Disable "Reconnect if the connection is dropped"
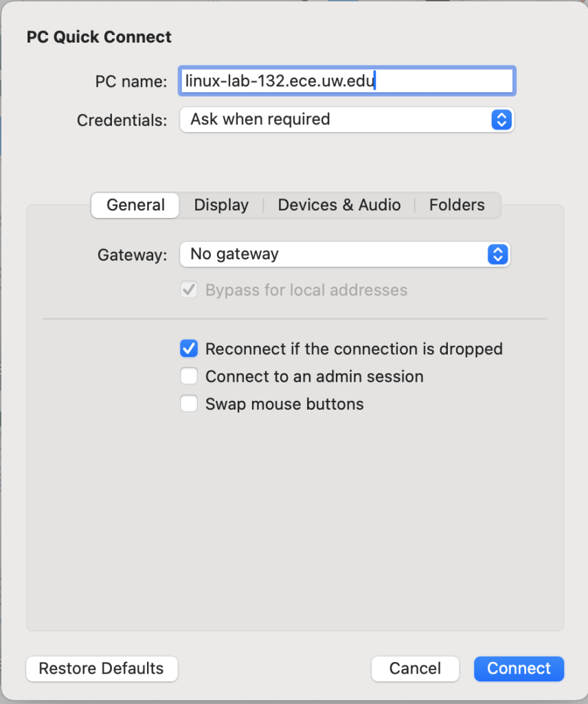 [188, 349]
